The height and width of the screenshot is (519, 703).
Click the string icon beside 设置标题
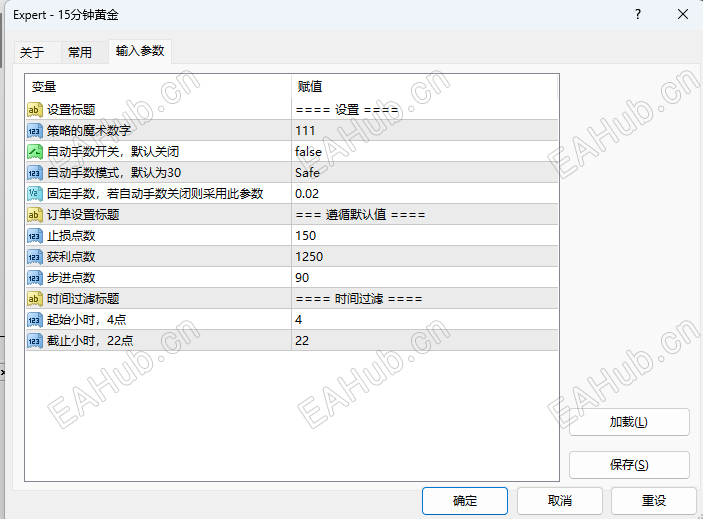point(35,110)
